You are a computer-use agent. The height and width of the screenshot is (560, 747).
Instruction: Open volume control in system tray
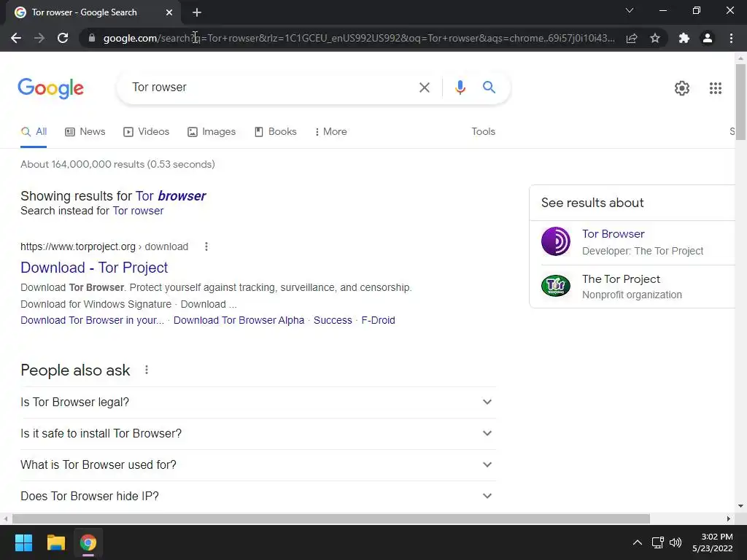click(676, 542)
